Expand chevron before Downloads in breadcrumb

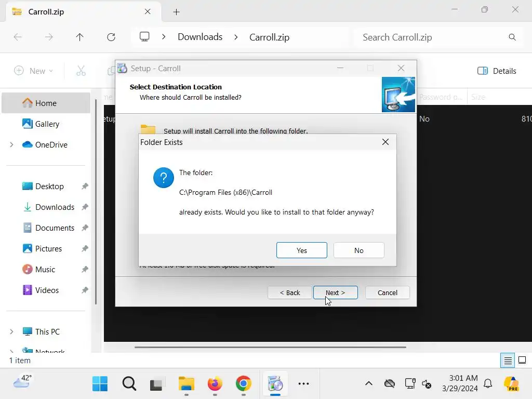point(164,37)
